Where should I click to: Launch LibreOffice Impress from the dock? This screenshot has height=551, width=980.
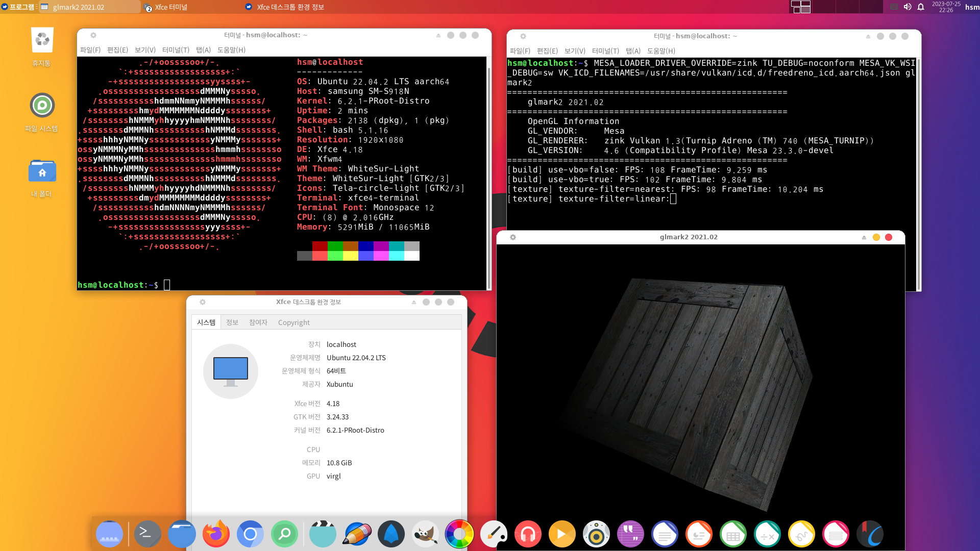(699, 534)
